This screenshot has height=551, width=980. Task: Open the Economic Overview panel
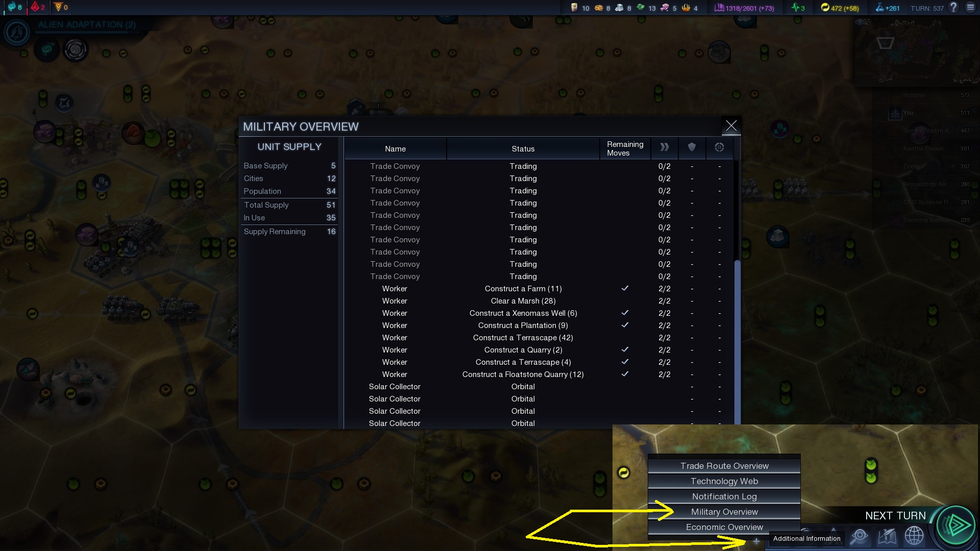coord(724,527)
